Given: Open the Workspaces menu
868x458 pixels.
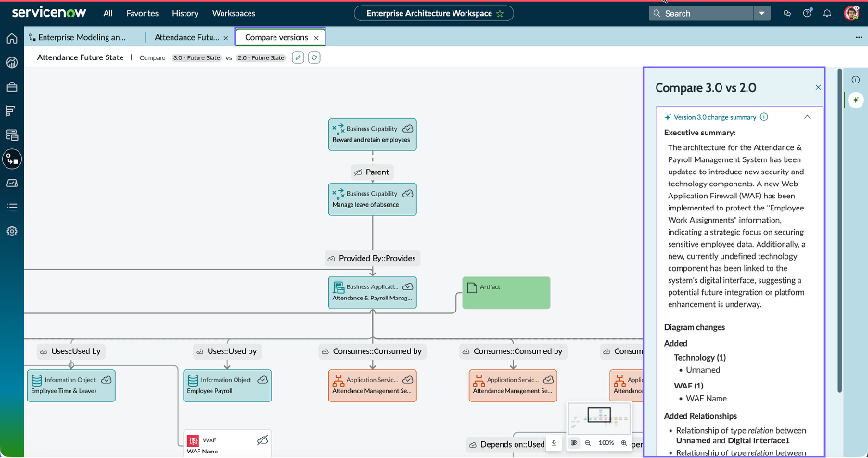Looking at the screenshot, I should point(234,13).
